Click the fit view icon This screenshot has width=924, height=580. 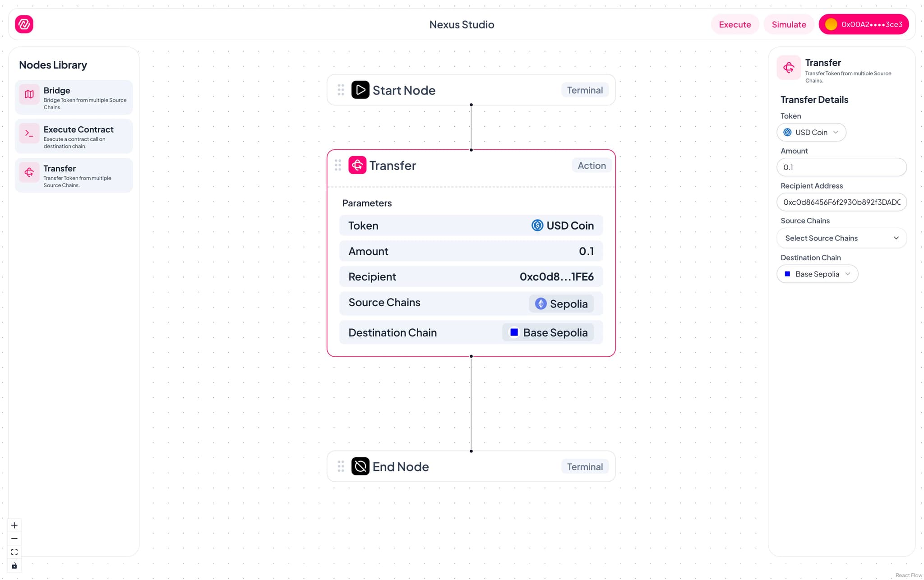(14, 552)
